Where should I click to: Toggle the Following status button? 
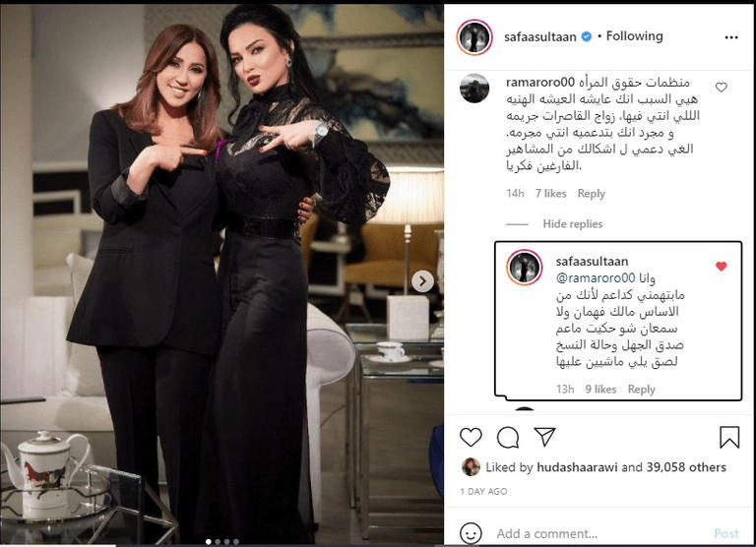coord(634,36)
